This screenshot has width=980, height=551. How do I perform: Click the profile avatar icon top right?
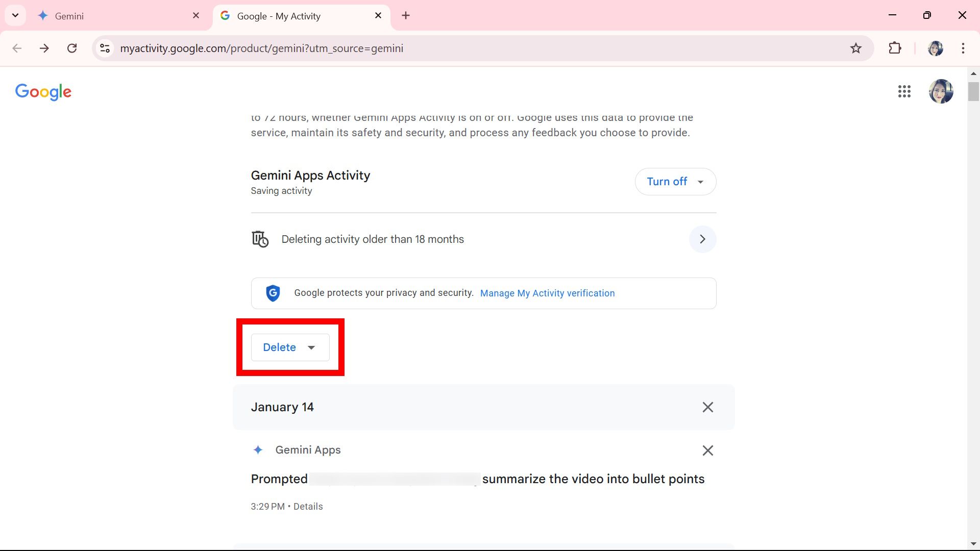[x=941, y=91]
